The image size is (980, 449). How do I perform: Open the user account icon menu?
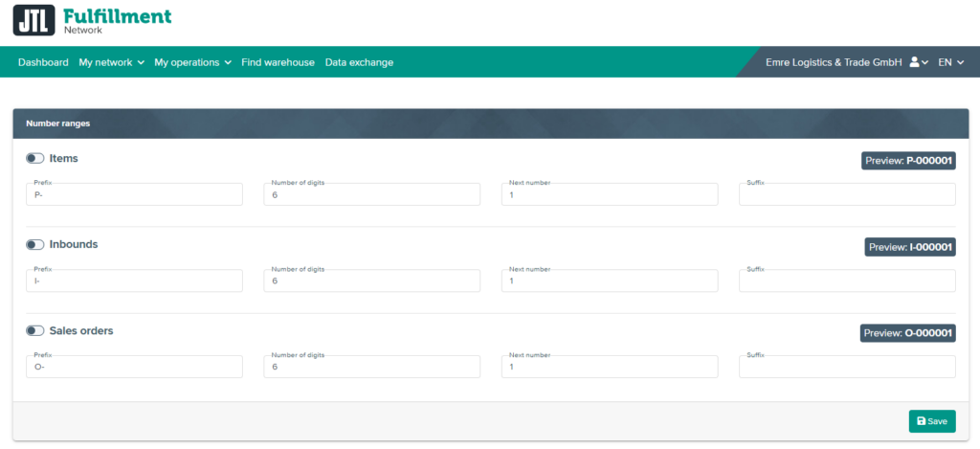pyautogui.click(x=919, y=62)
